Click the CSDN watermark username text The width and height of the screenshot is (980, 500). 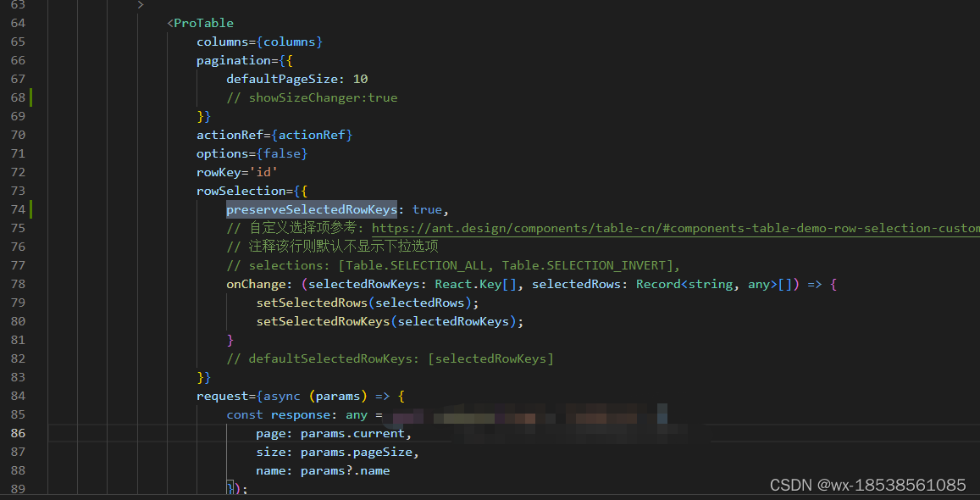point(868,485)
